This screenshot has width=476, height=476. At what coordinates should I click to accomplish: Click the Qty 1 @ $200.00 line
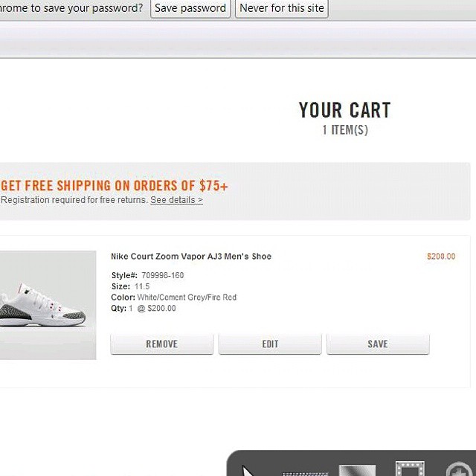point(144,309)
